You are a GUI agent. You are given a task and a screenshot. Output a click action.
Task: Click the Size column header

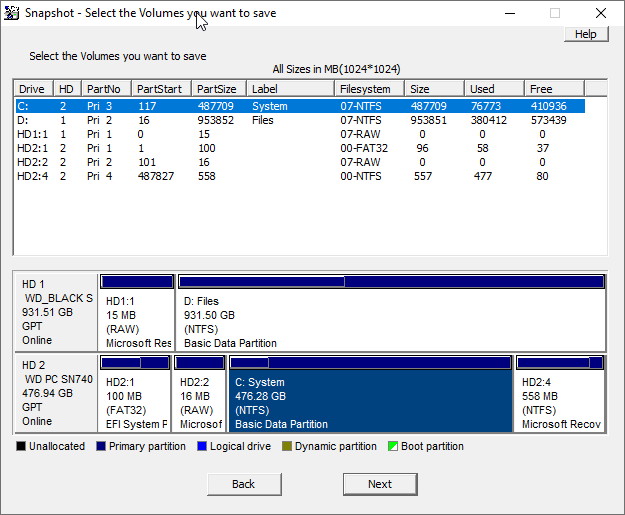[x=434, y=88]
